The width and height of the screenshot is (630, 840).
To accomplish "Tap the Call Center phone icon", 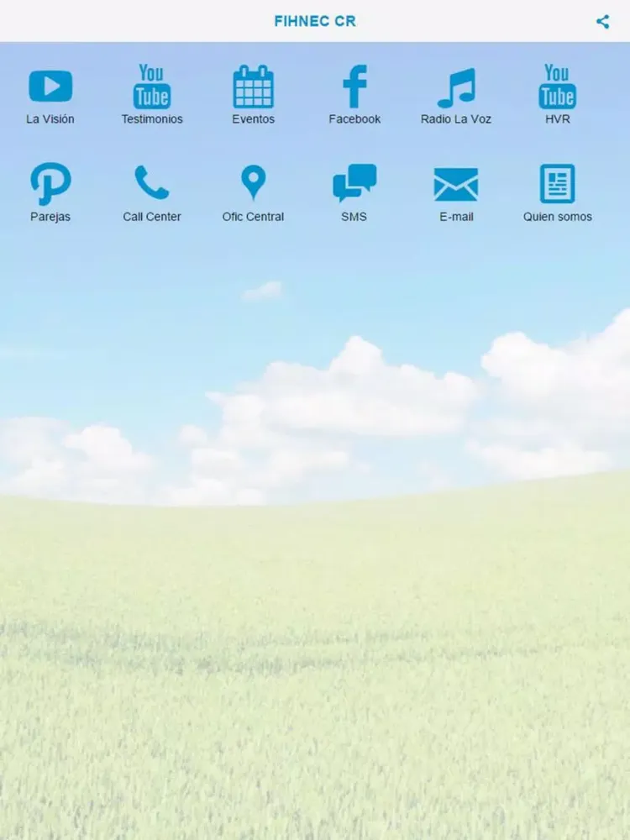I will 151,182.
